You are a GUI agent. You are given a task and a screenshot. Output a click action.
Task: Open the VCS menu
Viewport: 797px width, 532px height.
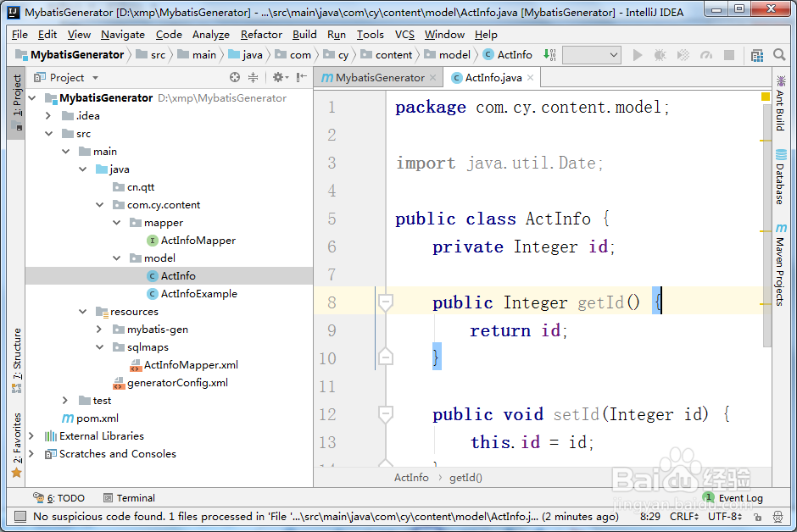(x=404, y=35)
